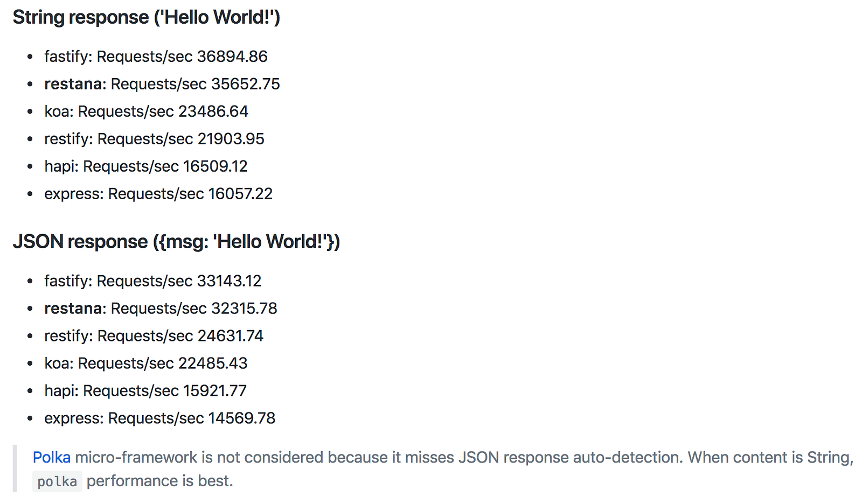Screen dimensions: 862x504
Task: Click bold restana with 32315.78 requests/sec
Action: click(73, 309)
